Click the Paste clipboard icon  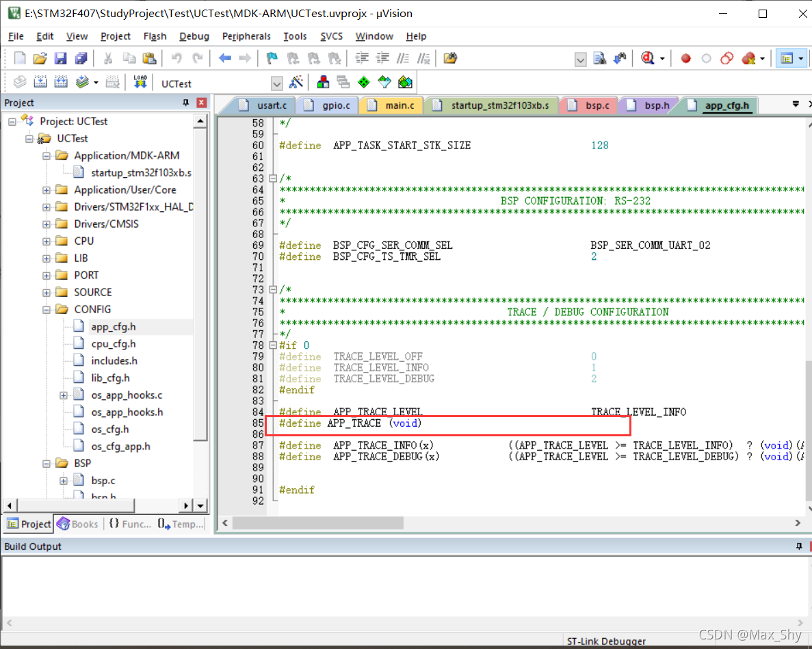point(149,58)
